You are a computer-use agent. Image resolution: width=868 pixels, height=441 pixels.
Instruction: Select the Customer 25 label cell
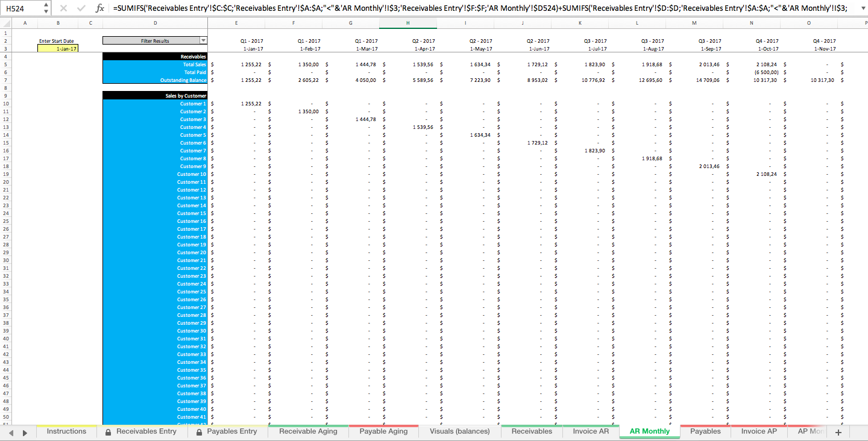[155, 292]
